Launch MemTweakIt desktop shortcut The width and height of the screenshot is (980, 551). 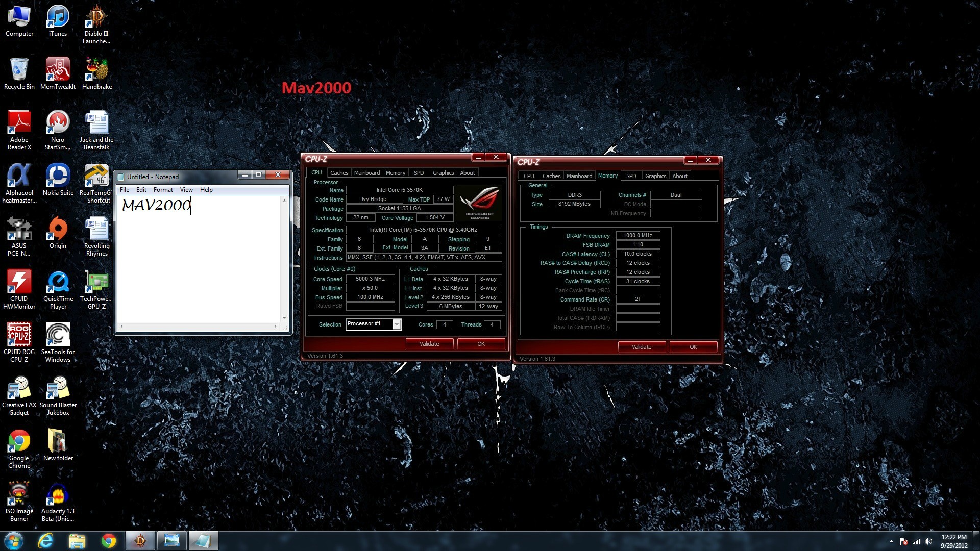coord(58,73)
